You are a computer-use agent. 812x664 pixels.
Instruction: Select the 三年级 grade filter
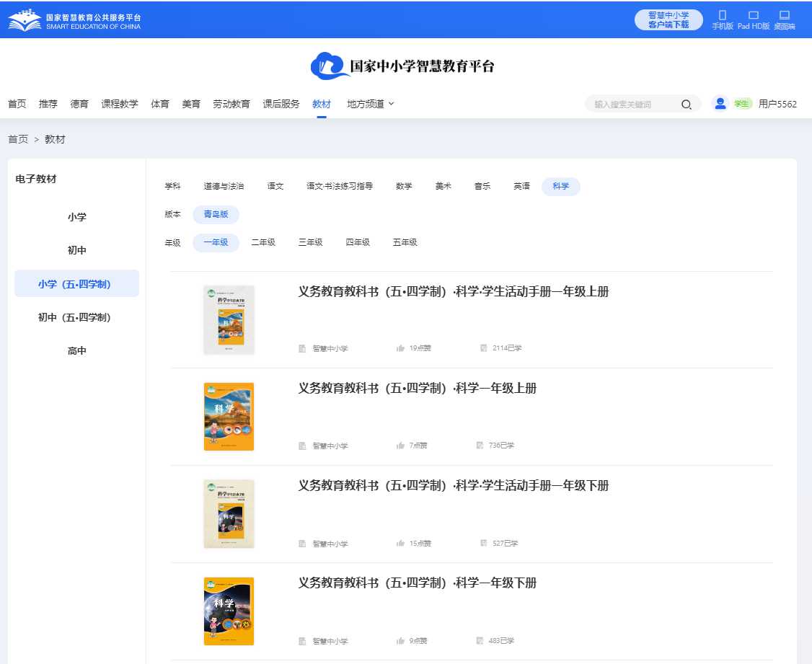point(311,243)
